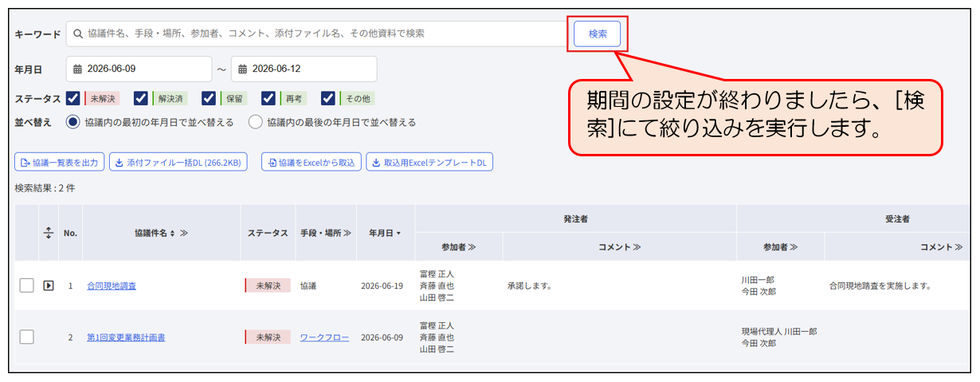Click participant 現場代理人 川田一郎
The width and height of the screenshot is (980, 382).
(x=779, y=331)
